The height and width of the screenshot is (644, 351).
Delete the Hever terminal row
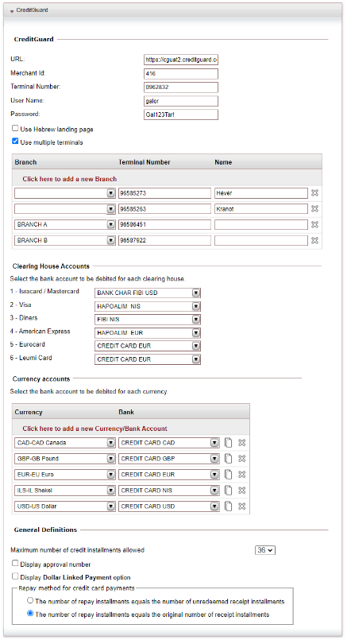point(314,193)
